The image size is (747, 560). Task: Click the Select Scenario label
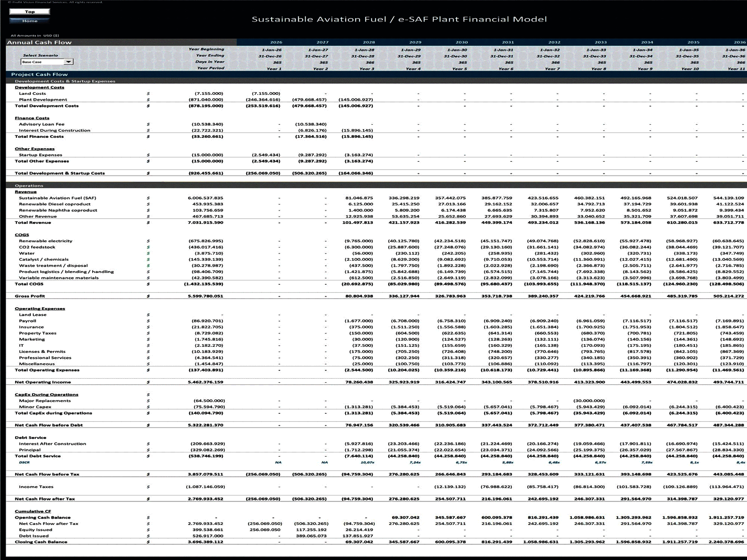point(40,55)
